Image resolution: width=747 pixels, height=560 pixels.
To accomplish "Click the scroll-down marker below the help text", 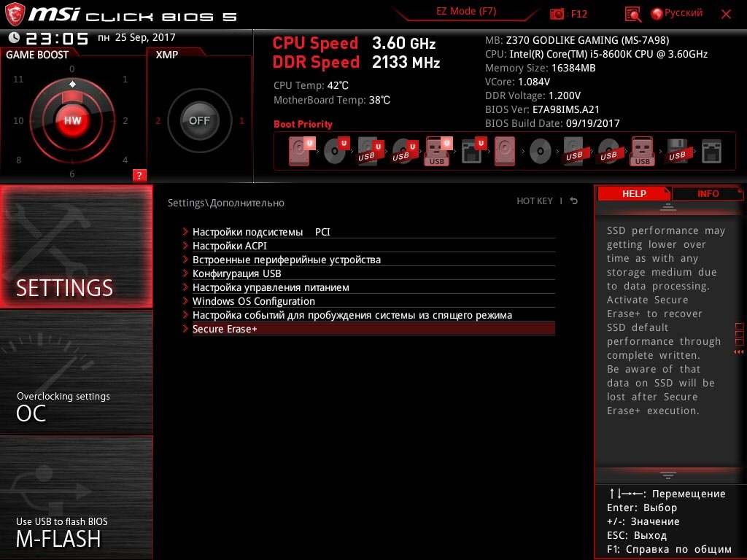I will click(x=668, y=475).
